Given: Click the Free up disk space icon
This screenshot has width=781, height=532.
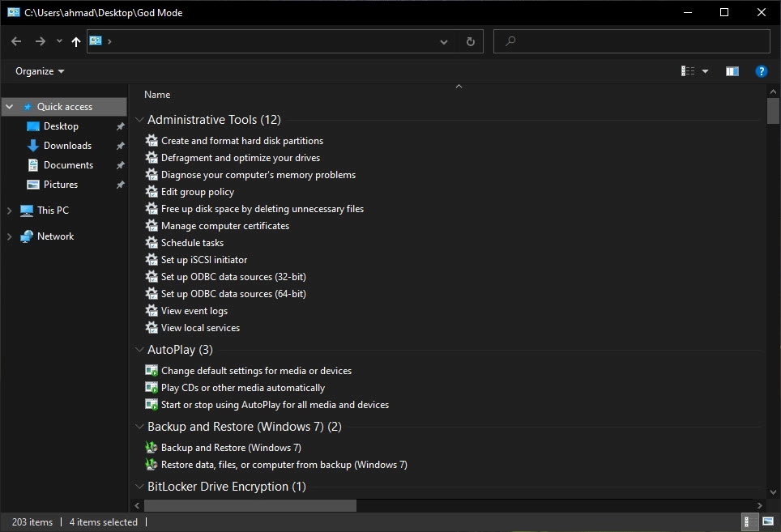Looking at the screenshot, I should click(x=152, y=209).
